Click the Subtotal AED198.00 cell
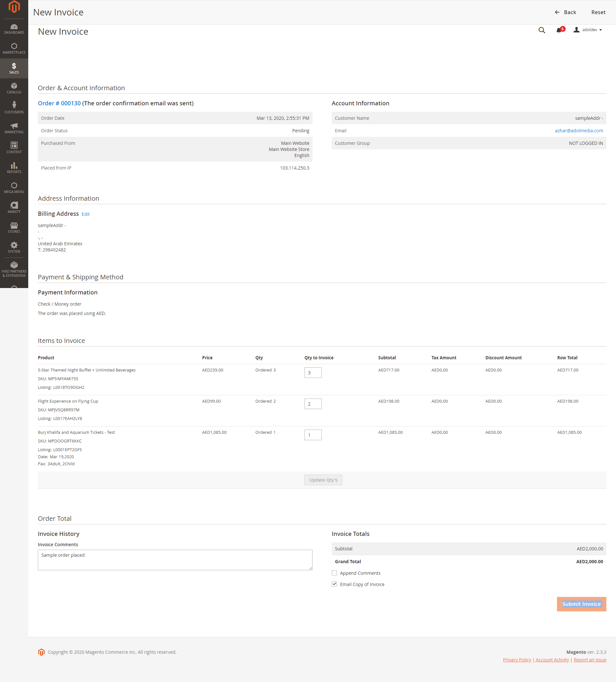 coord(389,401)
